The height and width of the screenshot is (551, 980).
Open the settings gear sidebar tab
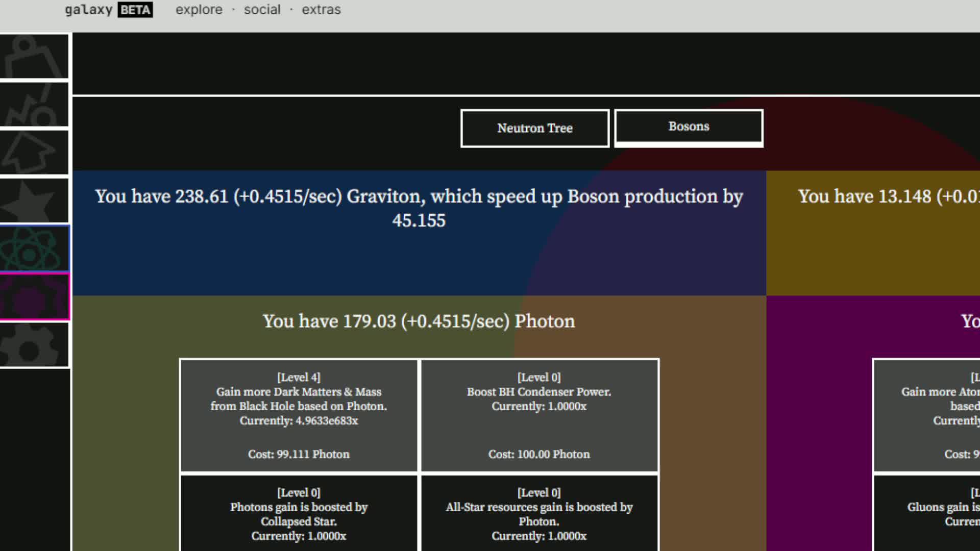point(34,345)
